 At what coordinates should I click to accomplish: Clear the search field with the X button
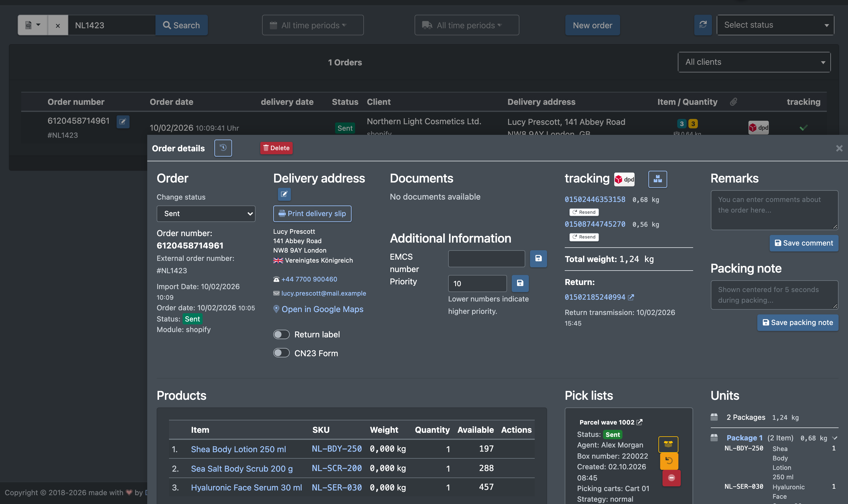[x=58, y=25]
